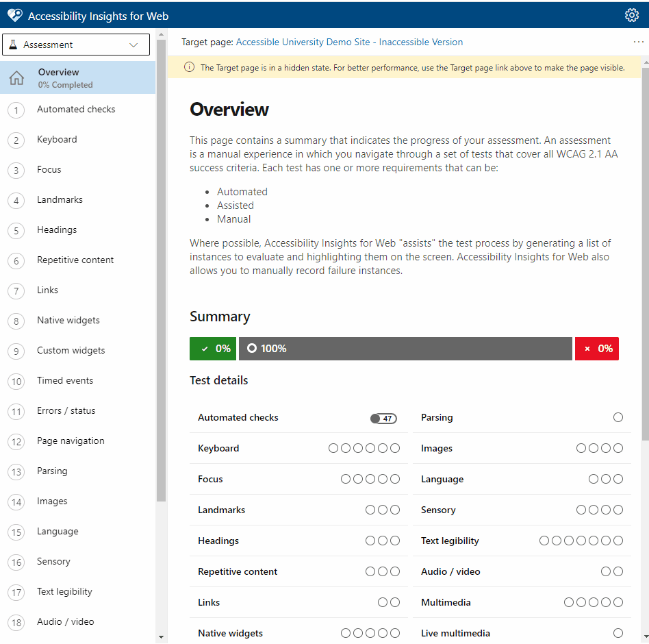Click the 'Test details' heading text
Screen dimensions: 649x644
point(218,380)
